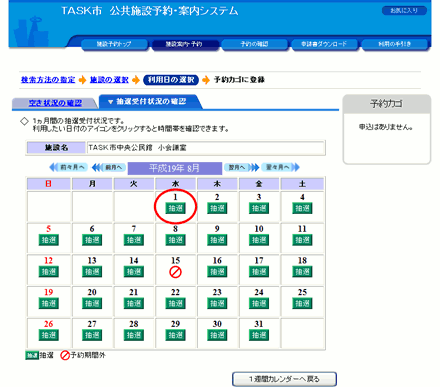This screenshot has width=440, height=387.
Task: Select the 抽選 icon on day 6
Action: coord(92,240)
